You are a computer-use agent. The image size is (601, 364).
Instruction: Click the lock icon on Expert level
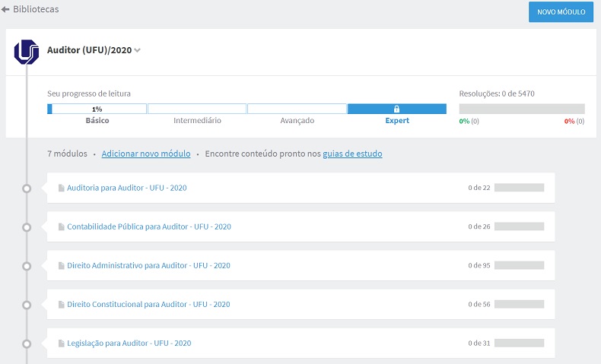pos(396,109)
